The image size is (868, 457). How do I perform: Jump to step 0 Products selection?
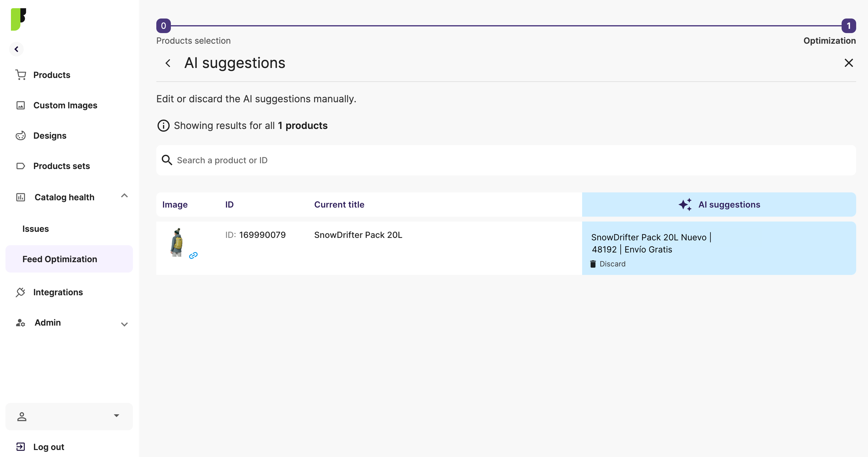pos(163,26)
